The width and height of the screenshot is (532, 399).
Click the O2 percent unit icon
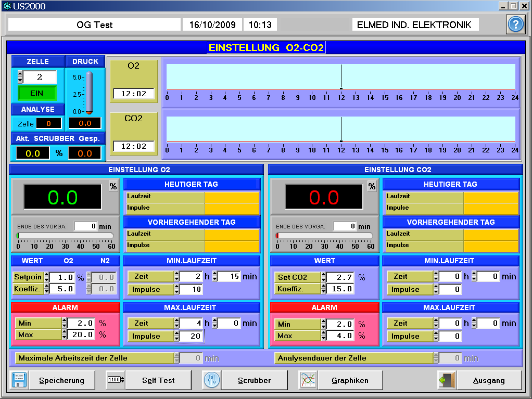pos(113,187)
